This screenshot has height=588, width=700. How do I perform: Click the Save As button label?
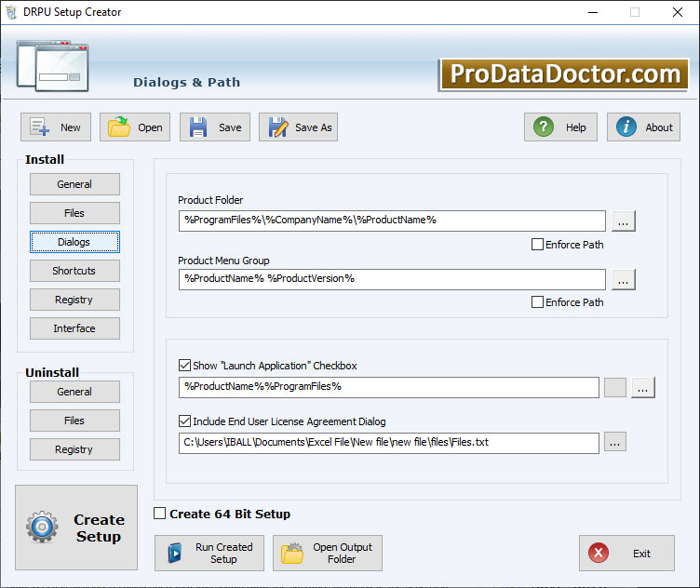[x=314, y=127]
